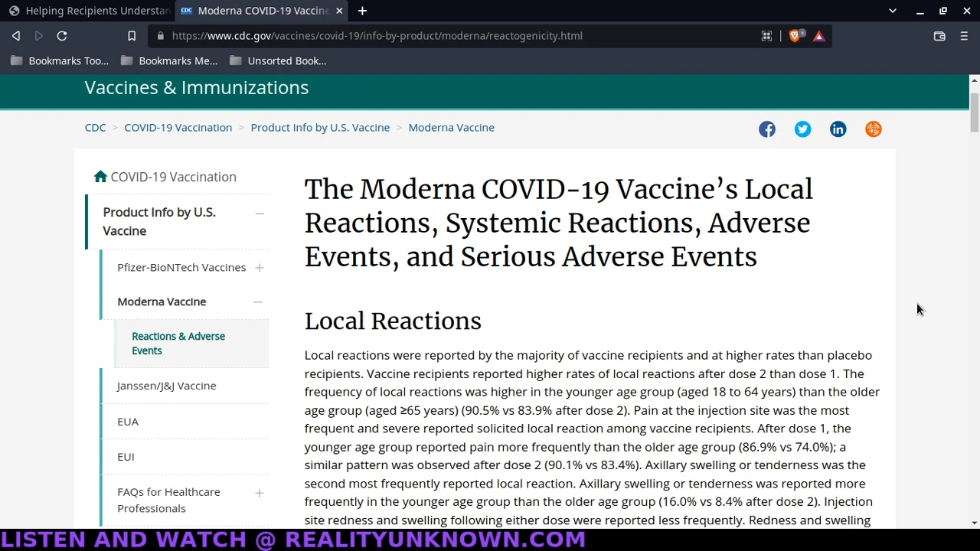Viewport: 980px width, 551px height.
Task: Click the vertical scrollbar thumb
Action: [974, 112]
